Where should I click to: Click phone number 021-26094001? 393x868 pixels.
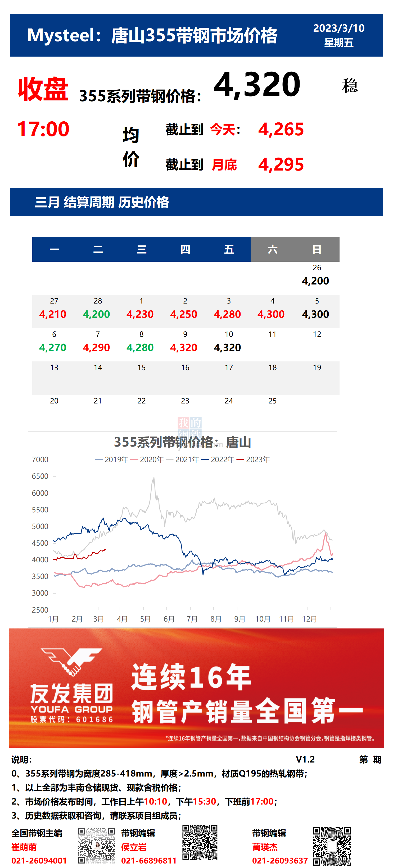39,861
